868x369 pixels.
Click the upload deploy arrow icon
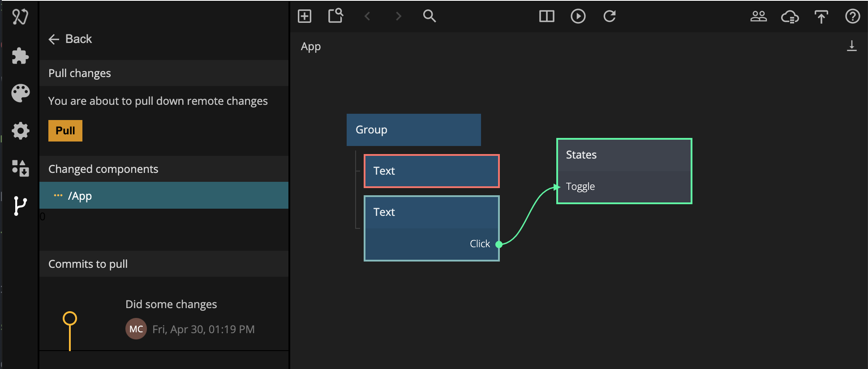click(821, 17)
